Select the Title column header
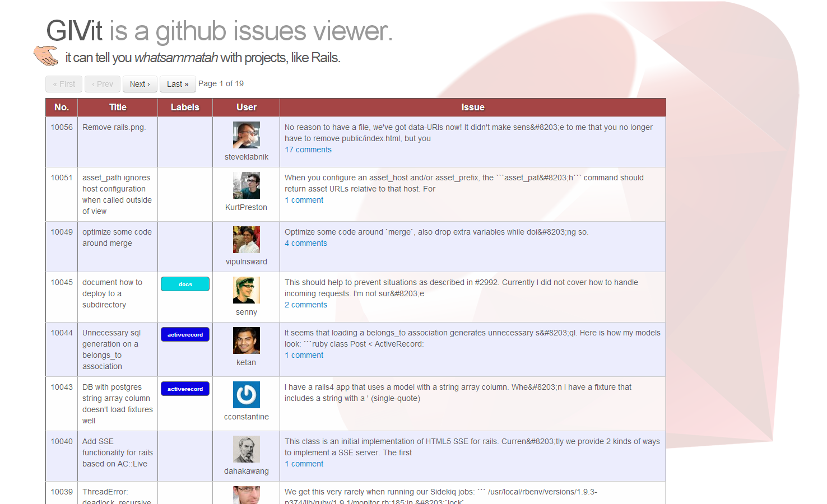Viewport: 827px width, 504px height. tap(118, 107)
